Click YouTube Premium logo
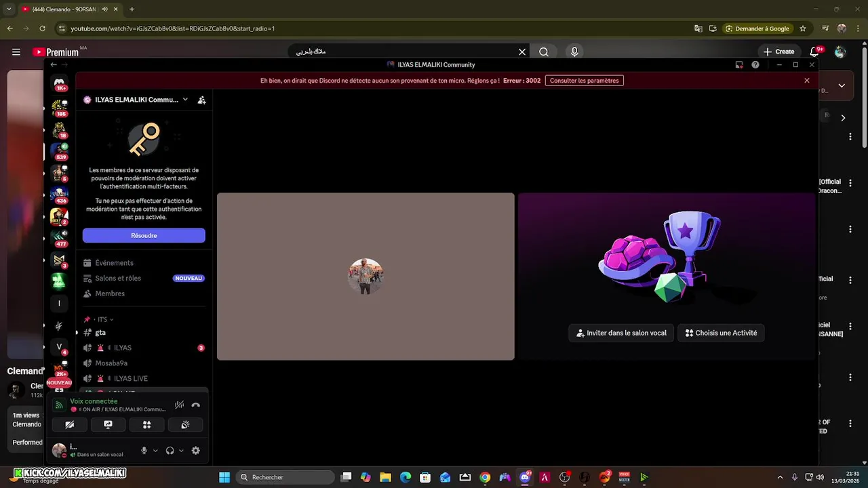The image size is (868, 488). click(56, 52)
